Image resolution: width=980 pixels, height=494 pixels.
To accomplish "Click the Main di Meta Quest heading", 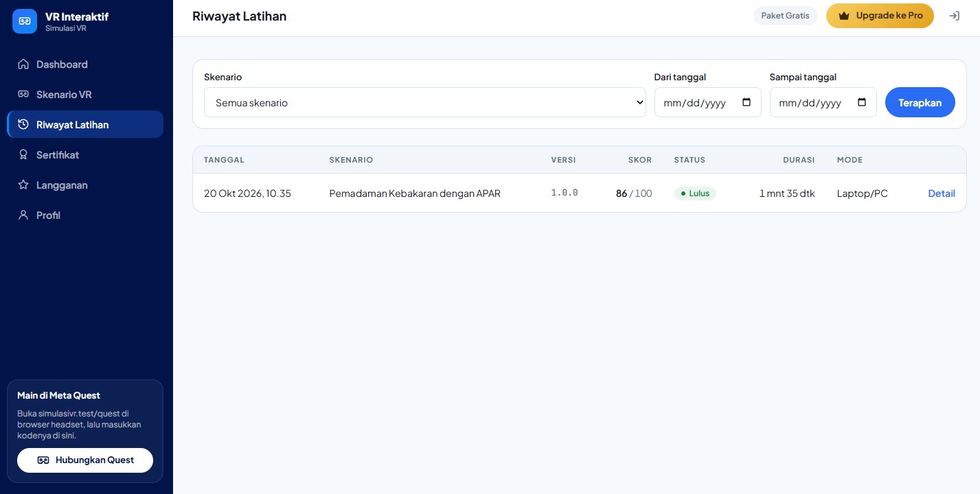I will pyautogui.click(x=58, y=395).
